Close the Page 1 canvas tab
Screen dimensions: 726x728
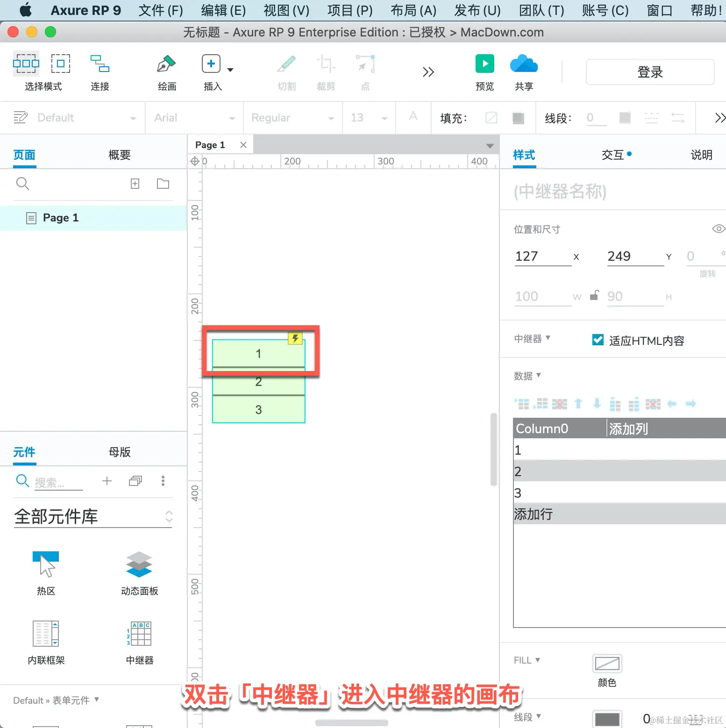coord(243,145)
